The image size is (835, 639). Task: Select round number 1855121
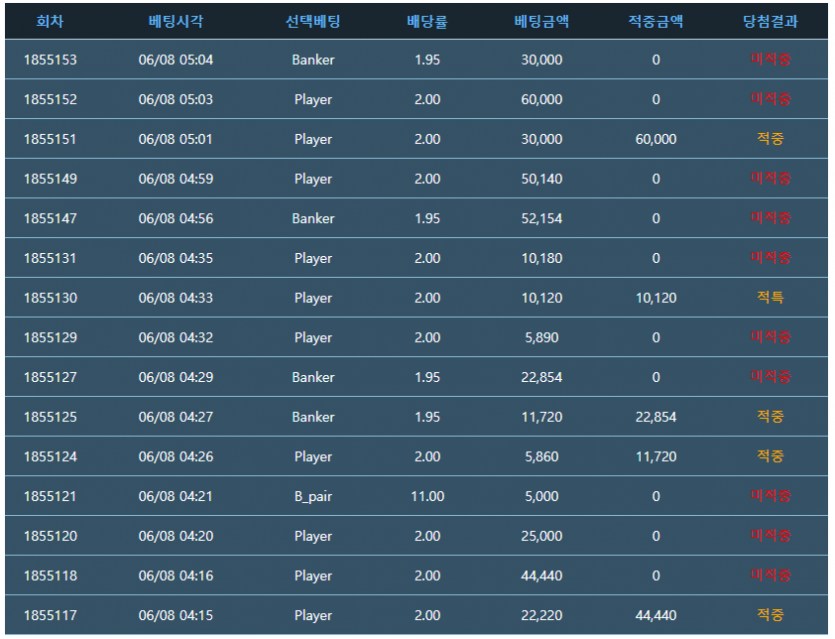click(50, 496)
